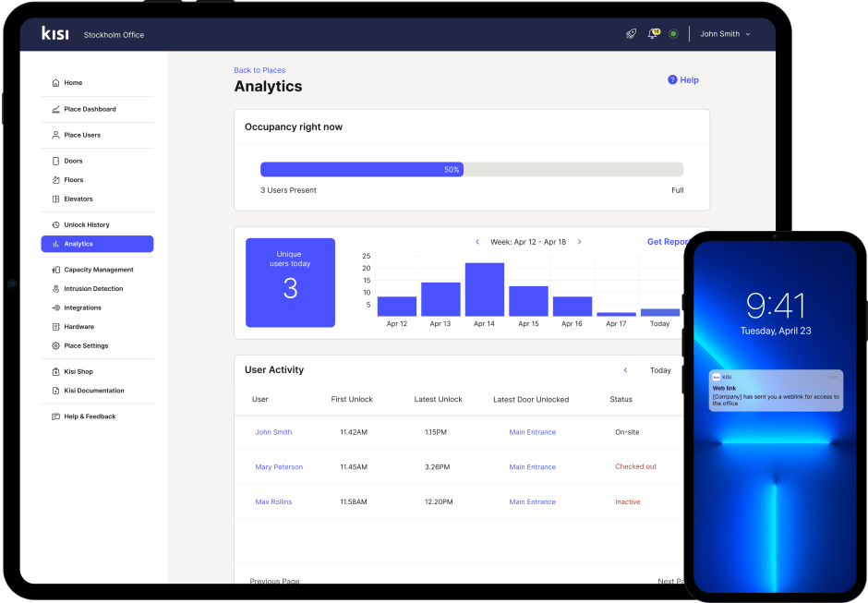Click the Home sidebar icon
Viewport: 868px width, 603px height.
coord(55,82)
